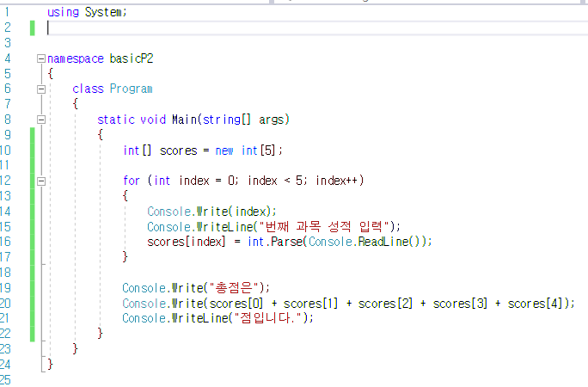Click 'int.Parse' call on line 16

point(275,242)
